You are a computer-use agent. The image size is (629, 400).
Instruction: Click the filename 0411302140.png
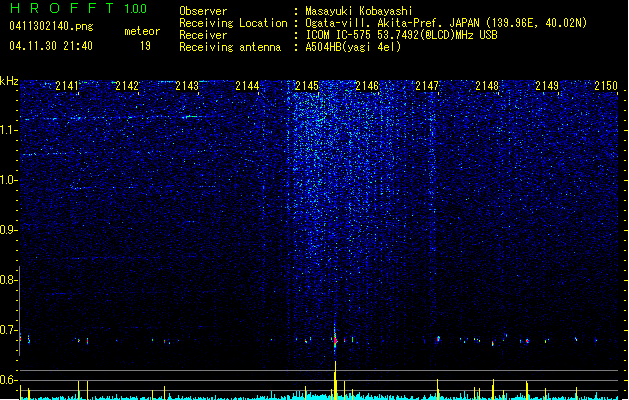point(51,27)
